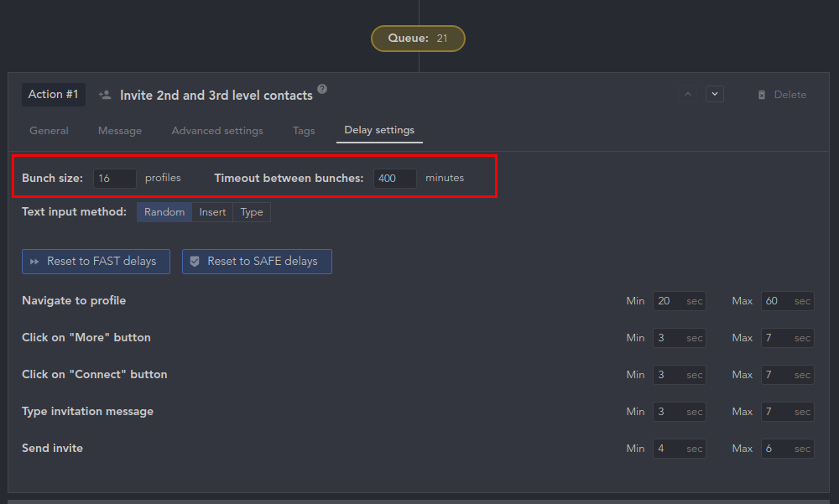Click Reset to SAFE delays button

[257, 262]
